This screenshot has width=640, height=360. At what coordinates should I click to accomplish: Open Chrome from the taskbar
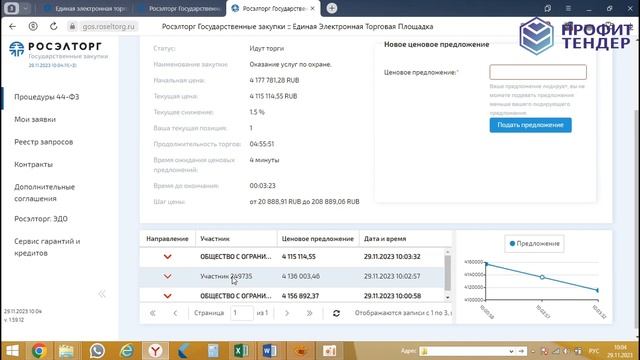click(x=39, y=351)
